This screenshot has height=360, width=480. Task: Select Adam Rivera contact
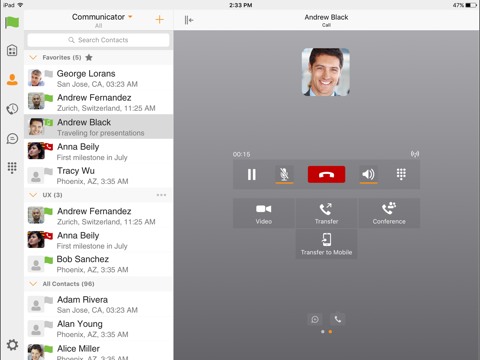point(98,304)
